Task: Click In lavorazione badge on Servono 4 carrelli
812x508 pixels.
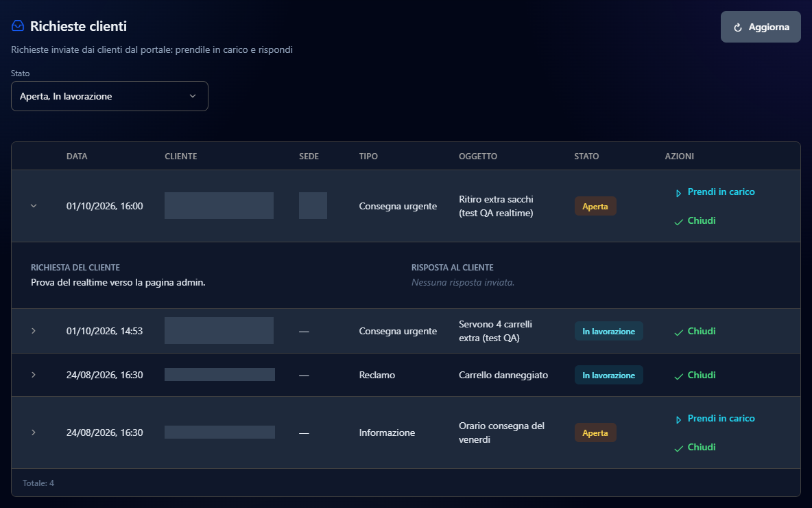Action: 609,332
